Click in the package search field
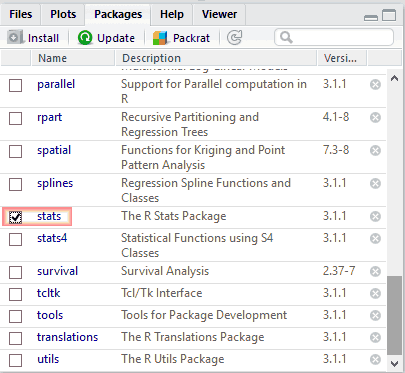405x373 pixels. coord(334,37)
